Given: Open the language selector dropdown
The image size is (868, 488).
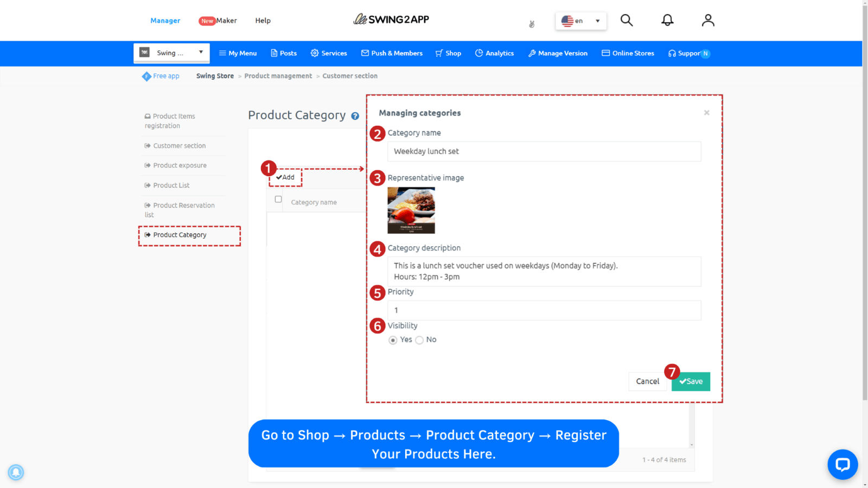Looking at the screenshot, I should point(580,21).
